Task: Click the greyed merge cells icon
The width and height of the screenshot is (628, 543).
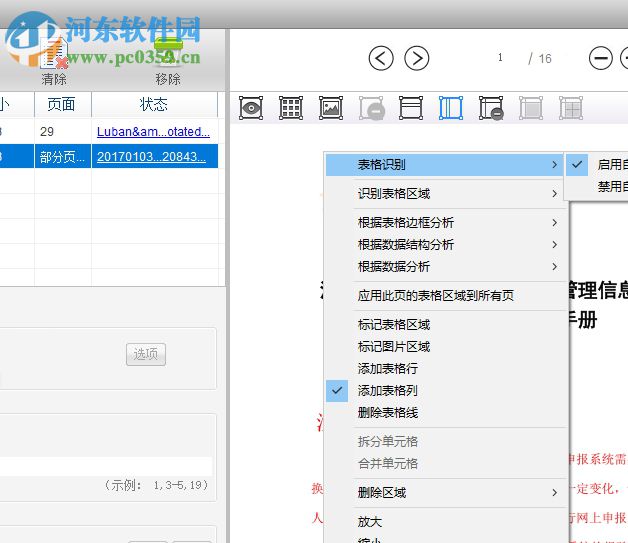Action: coord(531,108)
